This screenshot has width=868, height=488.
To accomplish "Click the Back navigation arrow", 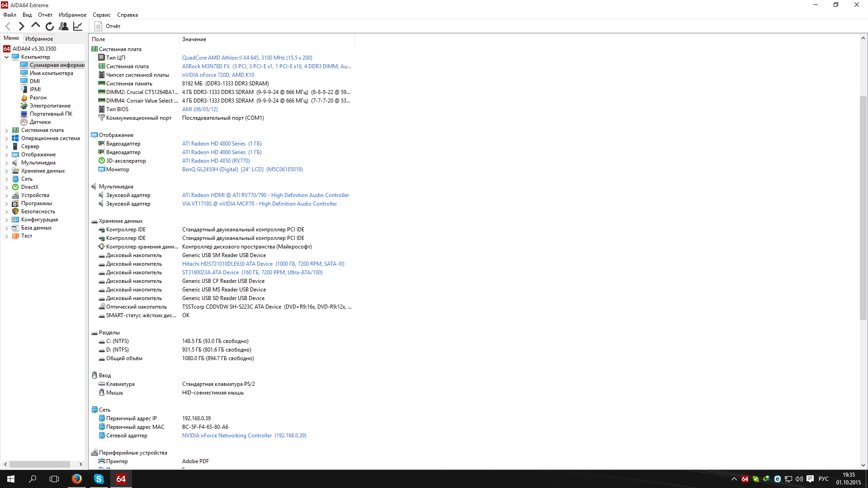I will [x=8, y=26].
